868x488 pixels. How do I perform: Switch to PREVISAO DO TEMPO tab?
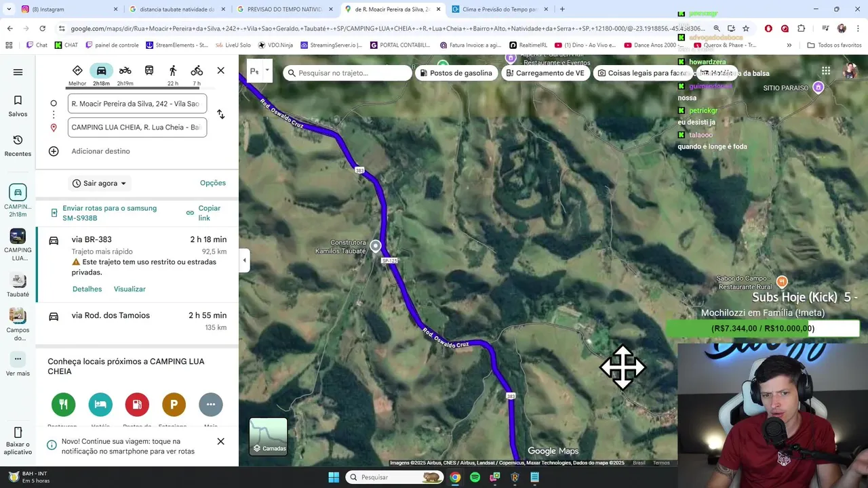click(x=284, y=9)
